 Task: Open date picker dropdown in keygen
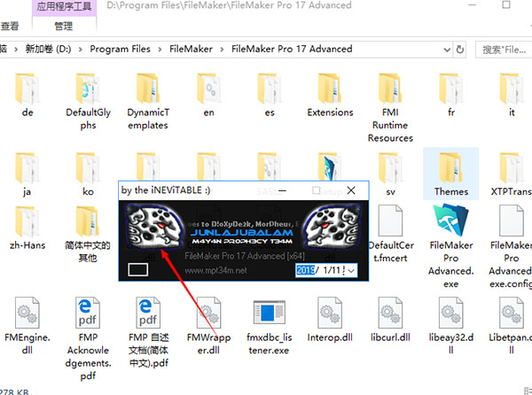point(351,270)
